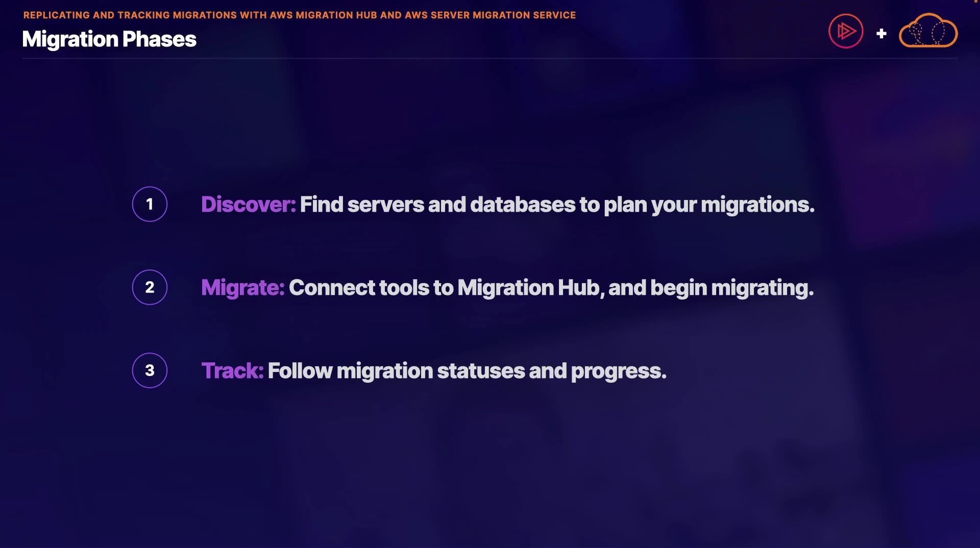Image resolution: width=980 pixels, height=548 pixels.
Task: Click the Pluralsight play logo icon
Action: (846, 31)
